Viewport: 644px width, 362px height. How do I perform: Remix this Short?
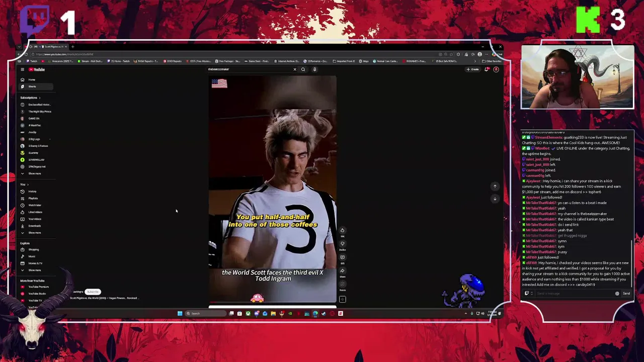pos(342,285)
